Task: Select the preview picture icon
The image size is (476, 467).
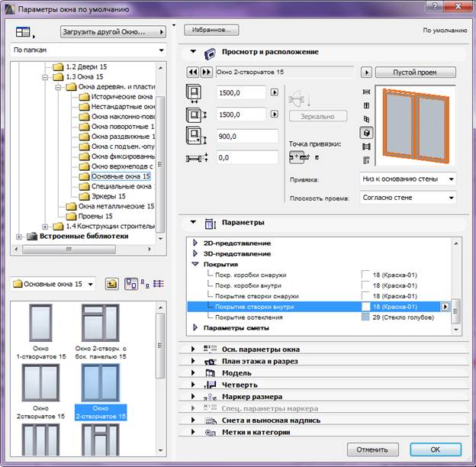Action: coord(366,147)
